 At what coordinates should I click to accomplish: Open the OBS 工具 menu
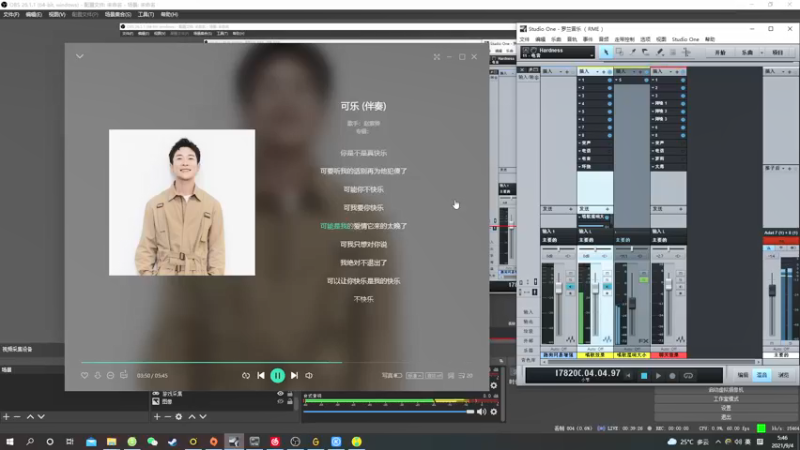(x=146, y=15)
